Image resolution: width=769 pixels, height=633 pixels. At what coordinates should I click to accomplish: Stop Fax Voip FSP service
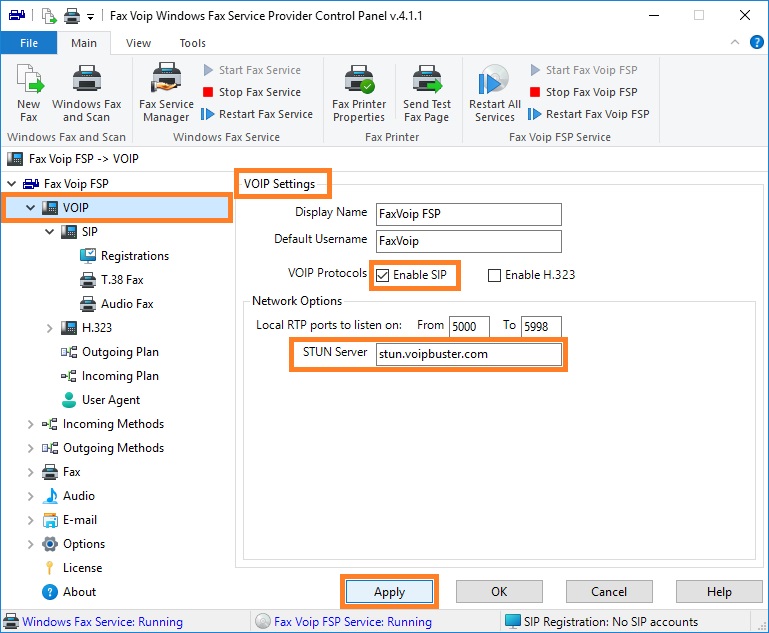pyautogui.click(x=584, y=92)
